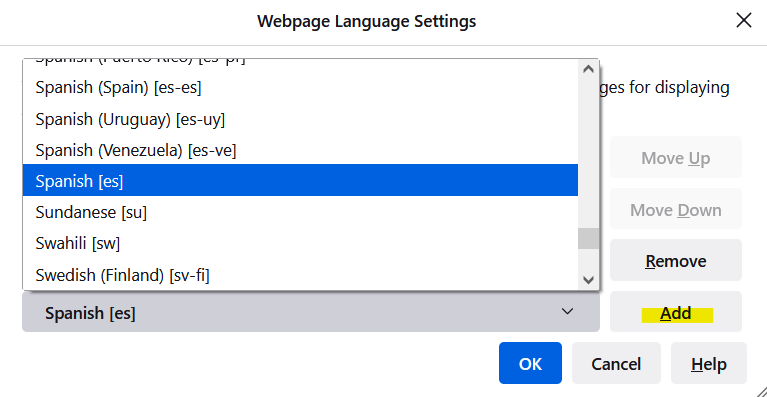The image size is (767, 397).
Task: Click the Move Up button
Action: 676,157
